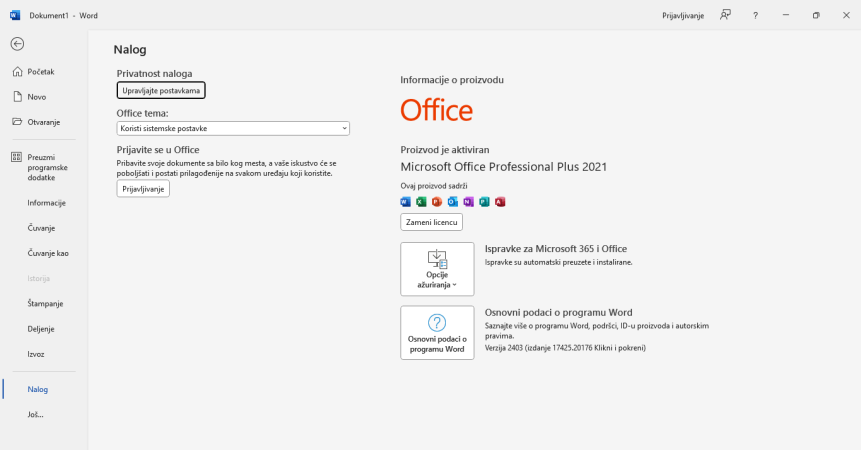861x450 pixels.
Task: Go to Početak in the sidebar
Action: [x=41, y=71]
